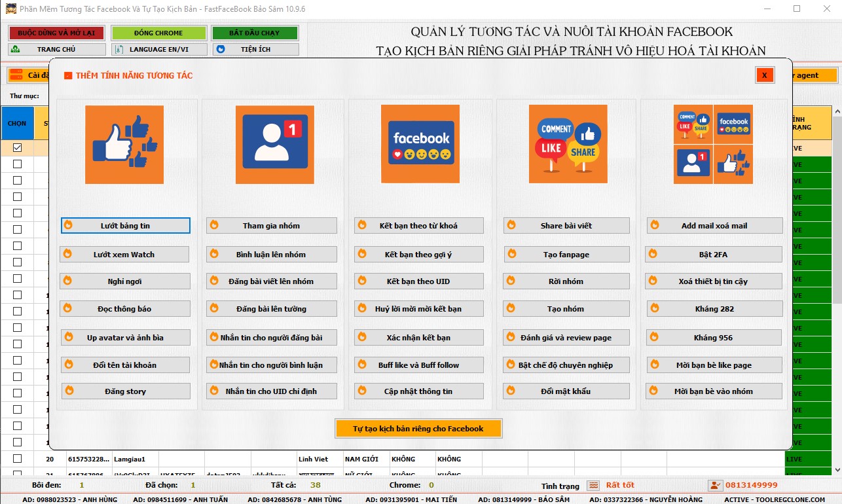842x504 pixels.
Task: Select Rời nhóm action
Action: [x=566, y=281]
